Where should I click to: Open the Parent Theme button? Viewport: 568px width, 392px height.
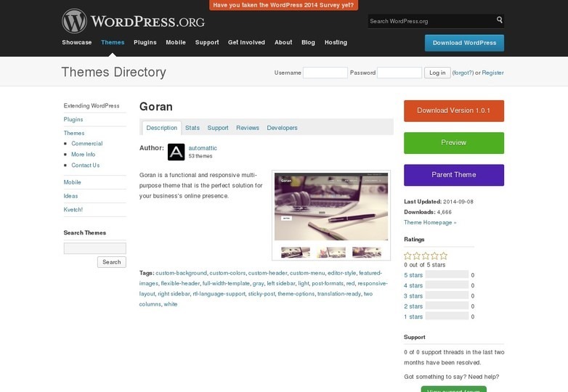tap(454, 175)
